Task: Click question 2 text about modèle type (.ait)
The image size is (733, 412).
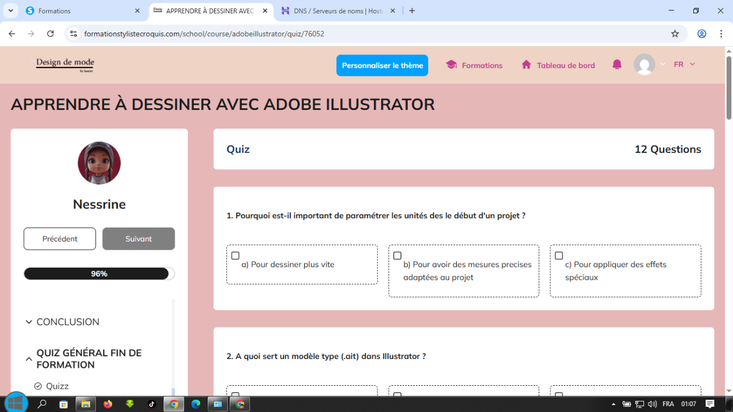Action: pyautogui.click(x=326, y=356)
